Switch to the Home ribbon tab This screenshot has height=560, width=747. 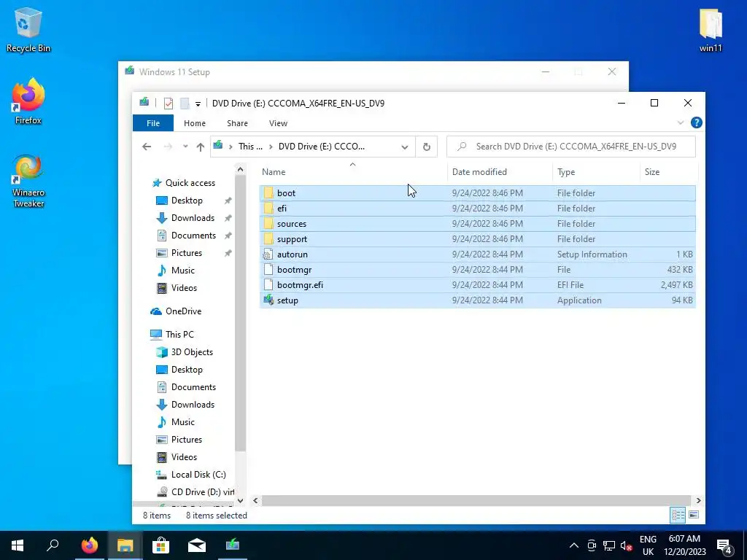194,122
